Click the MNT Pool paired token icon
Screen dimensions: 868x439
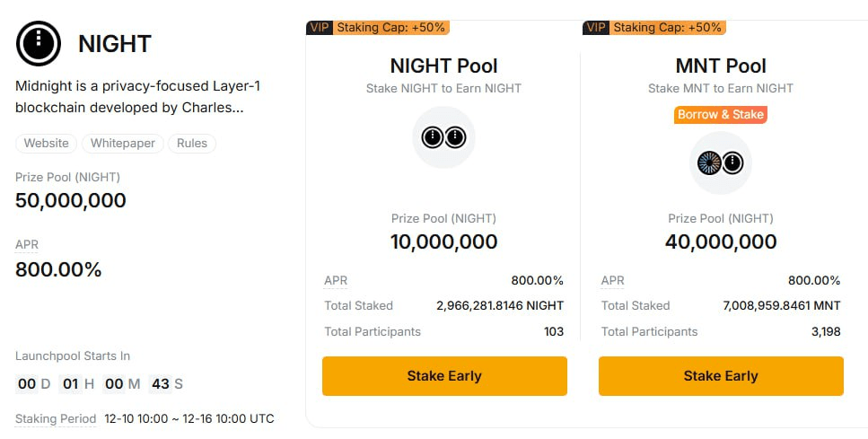tap(720, 162)
